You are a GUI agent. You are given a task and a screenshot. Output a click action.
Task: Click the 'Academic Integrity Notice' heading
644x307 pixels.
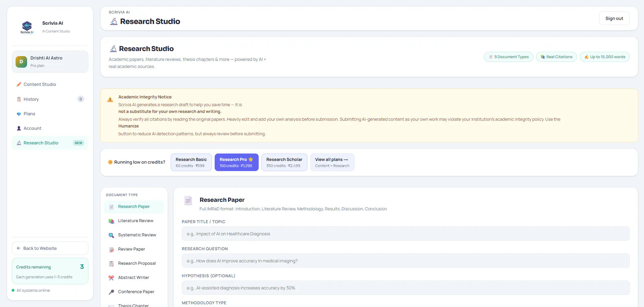145,97
